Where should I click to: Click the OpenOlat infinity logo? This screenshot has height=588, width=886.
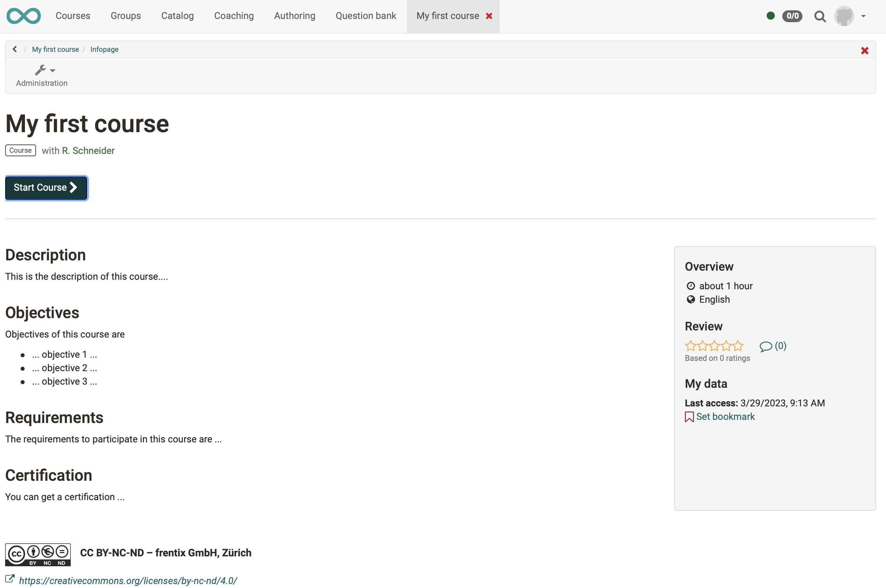point(24,16)
